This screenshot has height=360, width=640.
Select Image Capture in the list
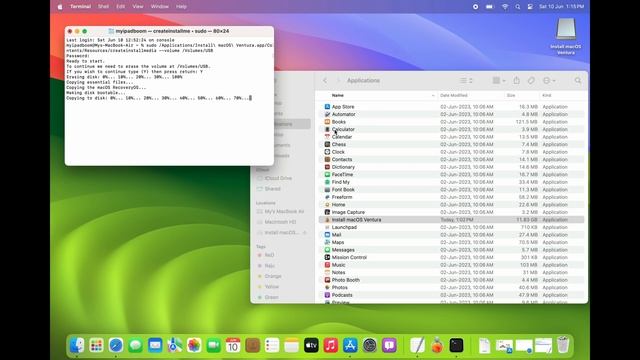(451, 212)
